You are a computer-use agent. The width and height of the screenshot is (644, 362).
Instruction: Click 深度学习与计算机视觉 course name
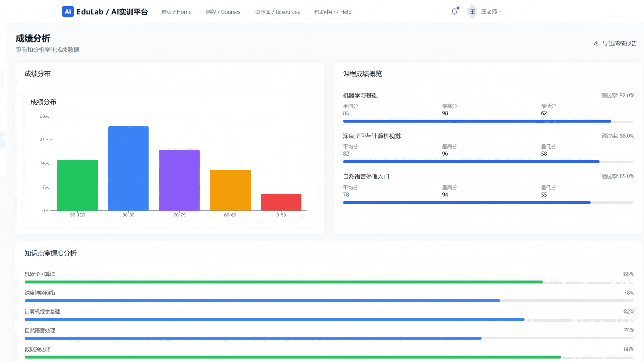372,136
